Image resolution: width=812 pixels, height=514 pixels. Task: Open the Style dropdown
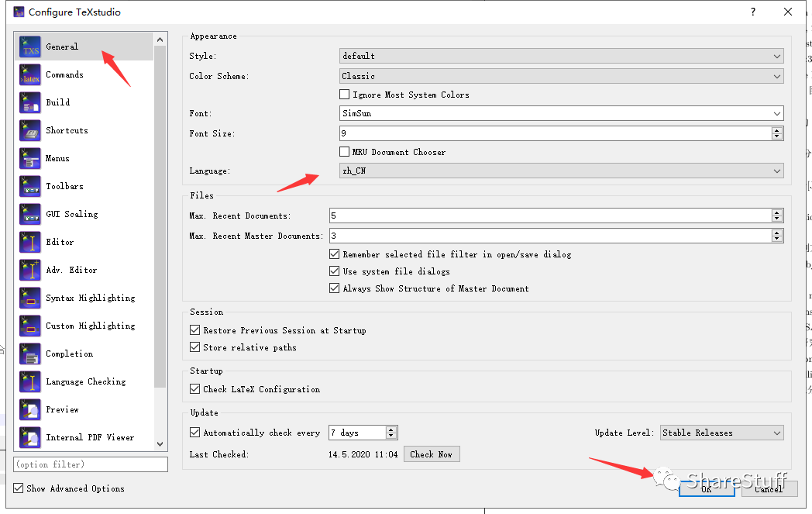(562, 56)
